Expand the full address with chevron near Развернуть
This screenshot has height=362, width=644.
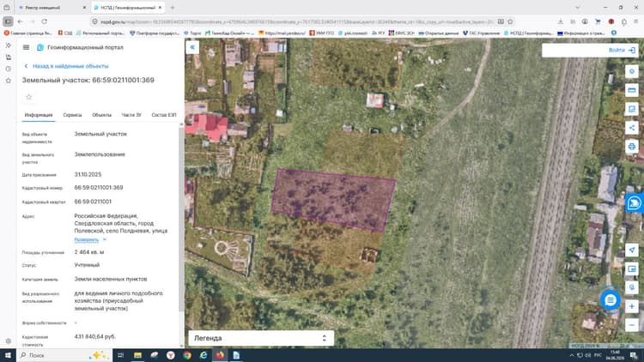tap(105, 239)
